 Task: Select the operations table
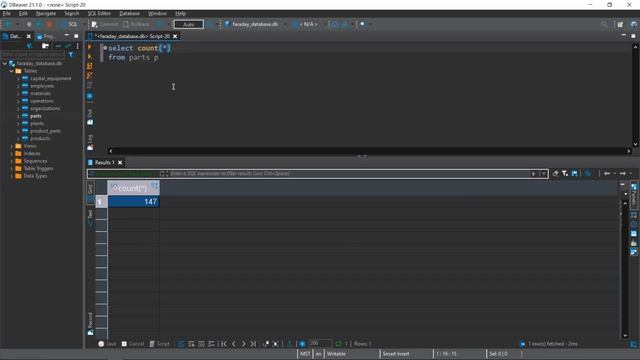pos(42,101)
